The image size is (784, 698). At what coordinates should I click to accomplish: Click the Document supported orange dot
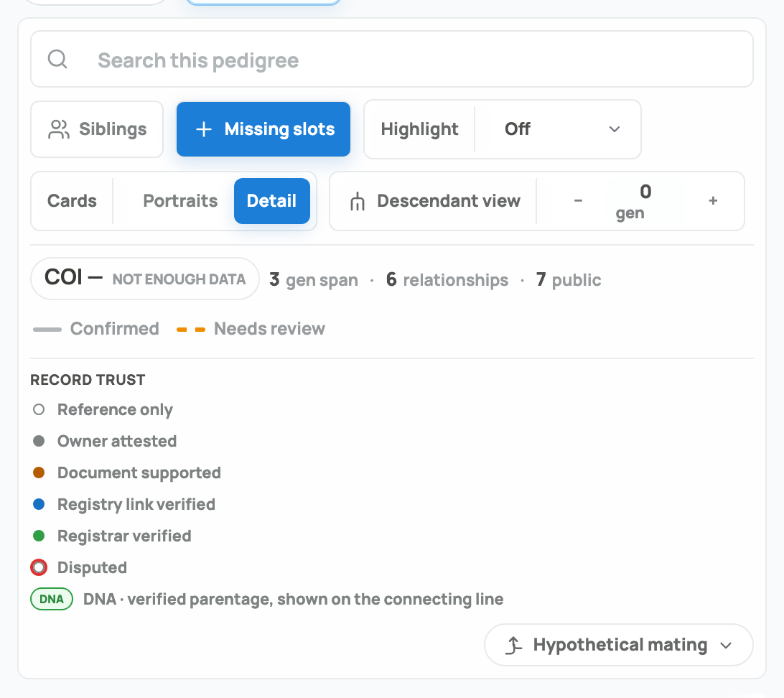tap(39, 473)
